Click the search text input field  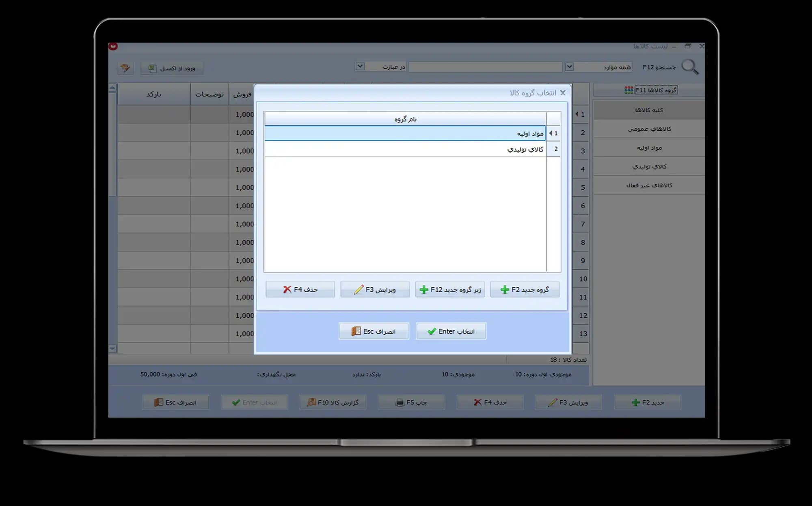pos(485,67)
